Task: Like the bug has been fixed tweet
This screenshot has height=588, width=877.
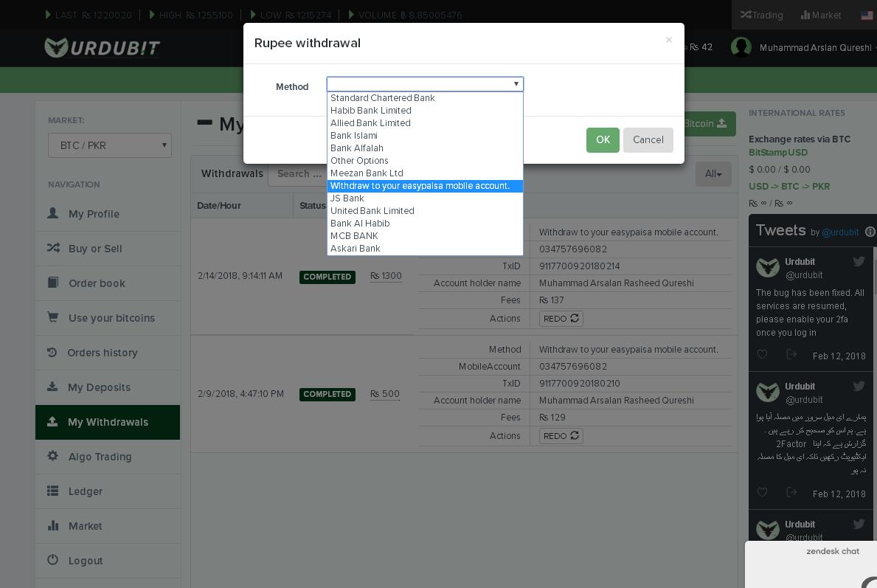Action: (762, 355)
